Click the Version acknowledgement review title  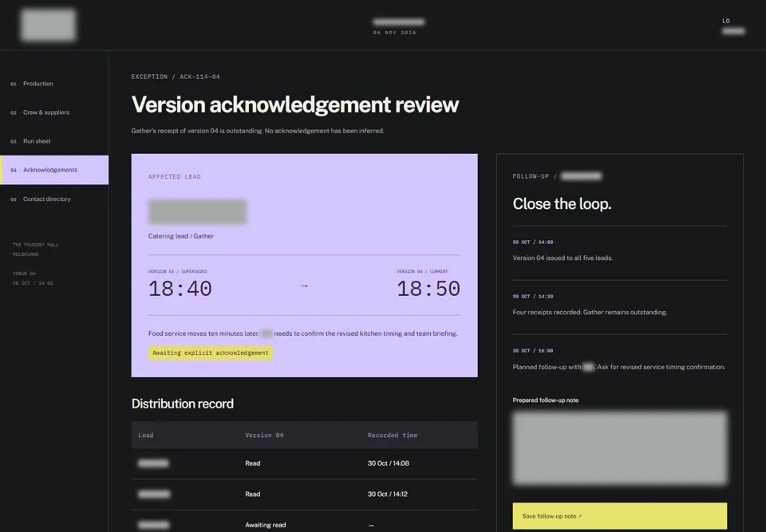pyautogui.click(x=295, y=104)
